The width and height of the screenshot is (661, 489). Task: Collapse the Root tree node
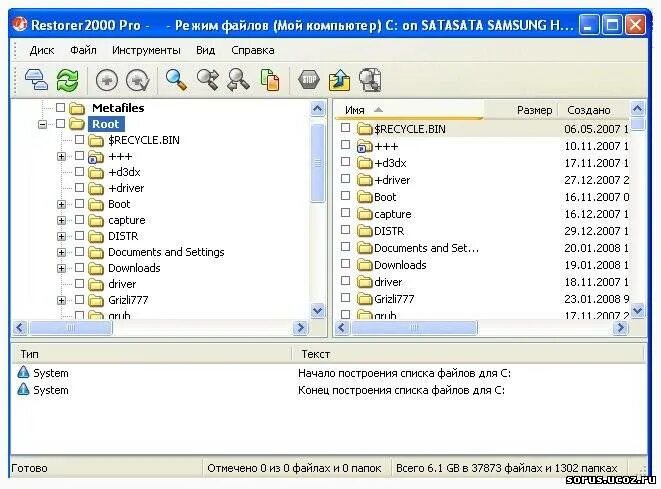tap(43, 124)
